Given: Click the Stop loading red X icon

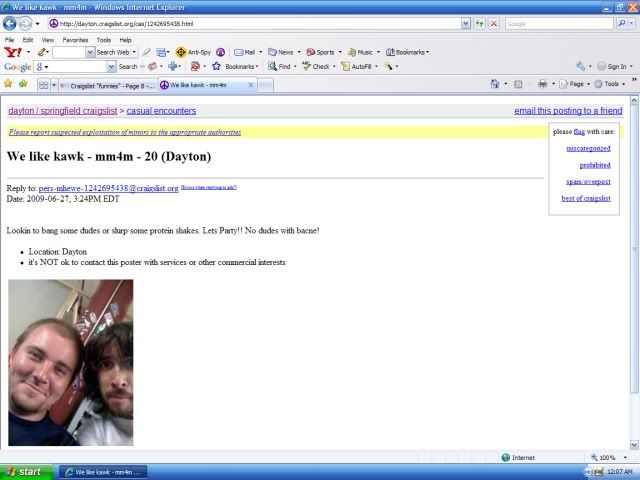Looking at the screenshot, I should 493,23.
